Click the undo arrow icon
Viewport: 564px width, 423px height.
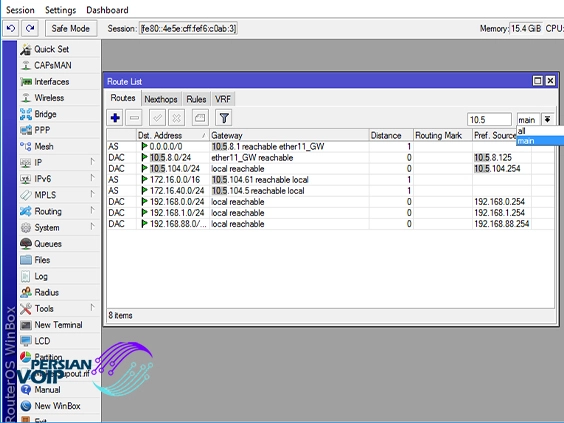(11, 28)
